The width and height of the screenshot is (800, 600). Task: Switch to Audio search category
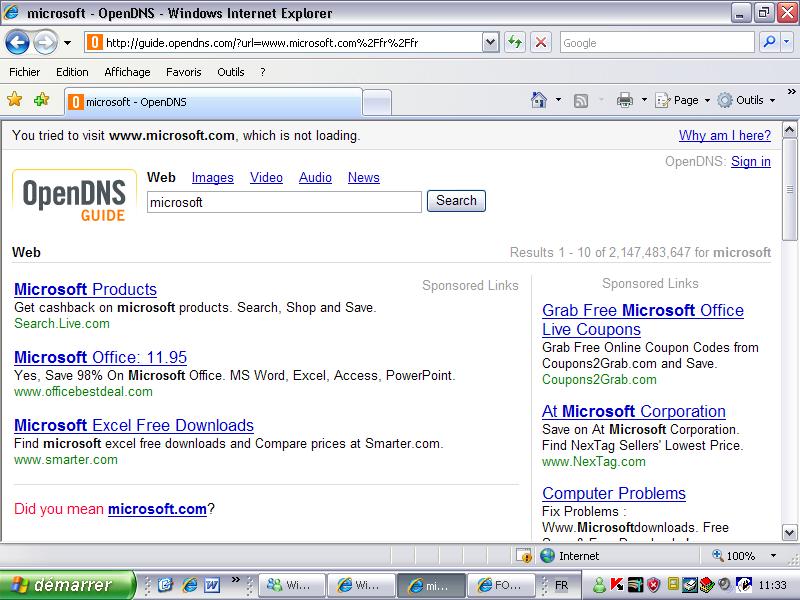pos(315,178)
